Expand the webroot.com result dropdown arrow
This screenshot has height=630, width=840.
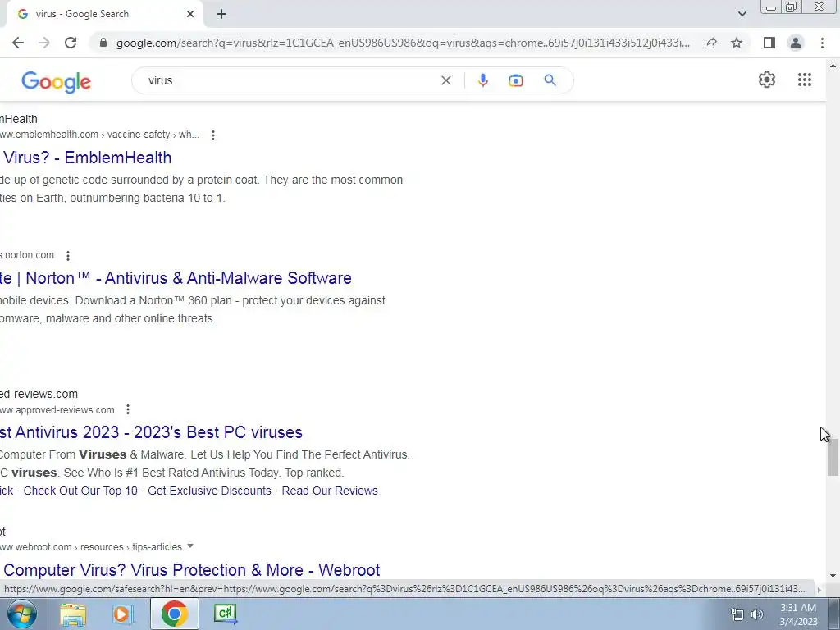(x=189, y=546)
